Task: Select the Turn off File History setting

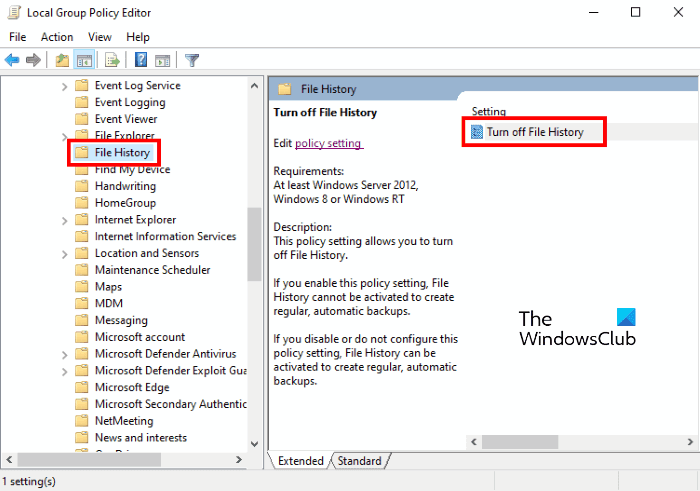Action: pyautogui.click(x=535, y=132)
